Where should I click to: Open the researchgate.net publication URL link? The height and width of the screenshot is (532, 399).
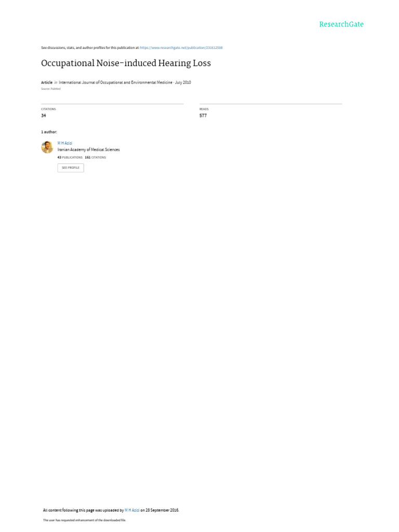coord(181,48)
